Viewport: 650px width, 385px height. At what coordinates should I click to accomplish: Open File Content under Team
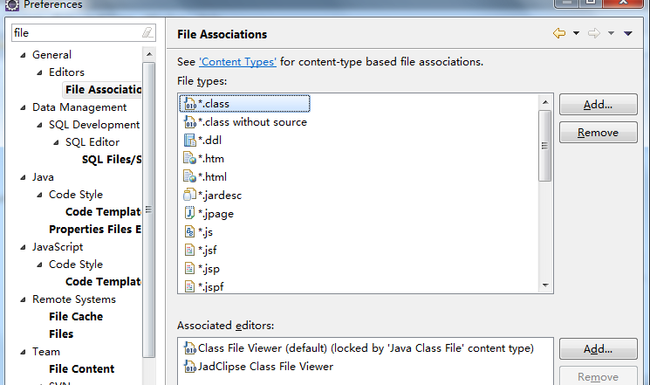click(82, 369)
